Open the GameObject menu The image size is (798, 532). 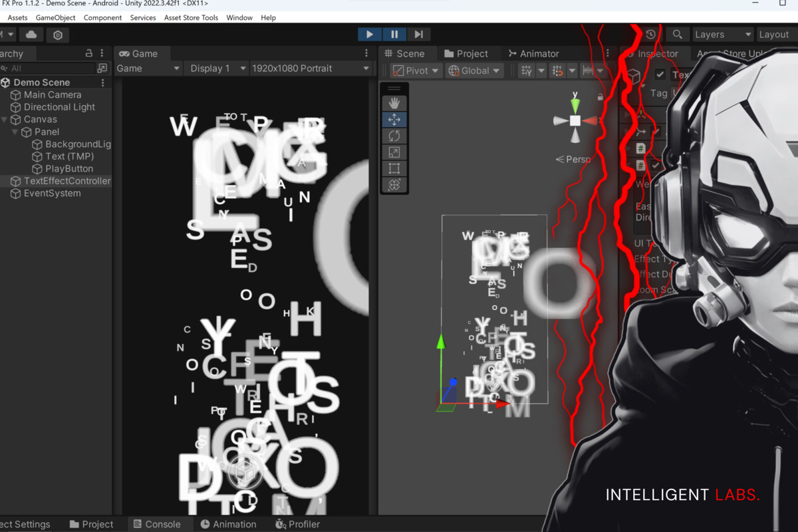[x=55, y=18]
